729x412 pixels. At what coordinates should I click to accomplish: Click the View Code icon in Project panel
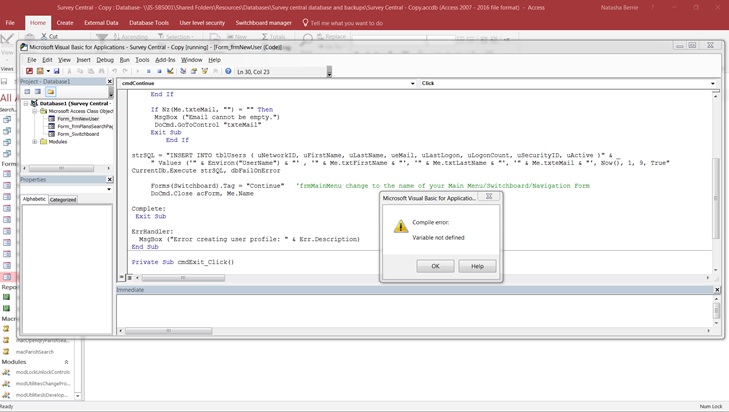[27, 92]
